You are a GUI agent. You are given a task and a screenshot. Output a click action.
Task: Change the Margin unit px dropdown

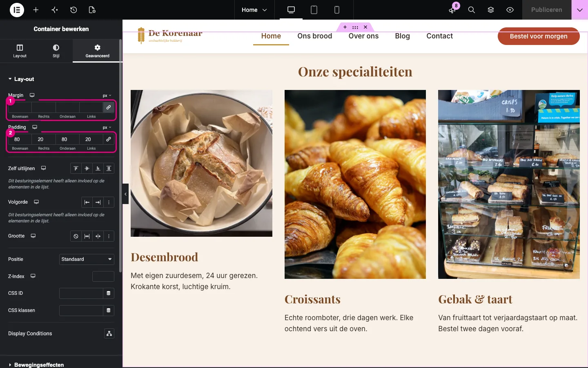tap(107, 95)
